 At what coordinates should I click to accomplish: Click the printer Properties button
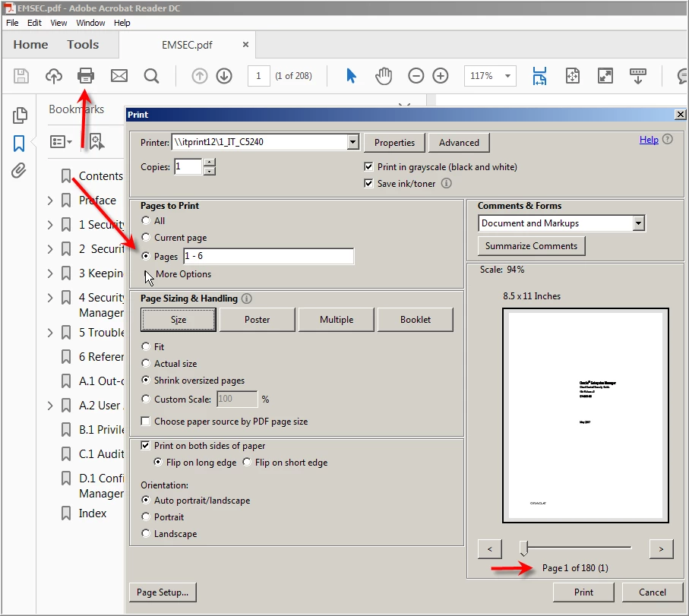(394, 142)
